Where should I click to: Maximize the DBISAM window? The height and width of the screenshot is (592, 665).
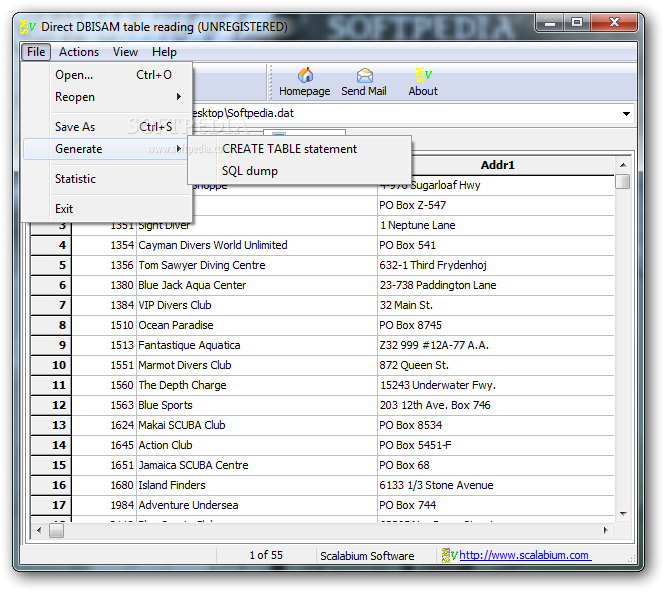tap(577, 22)
